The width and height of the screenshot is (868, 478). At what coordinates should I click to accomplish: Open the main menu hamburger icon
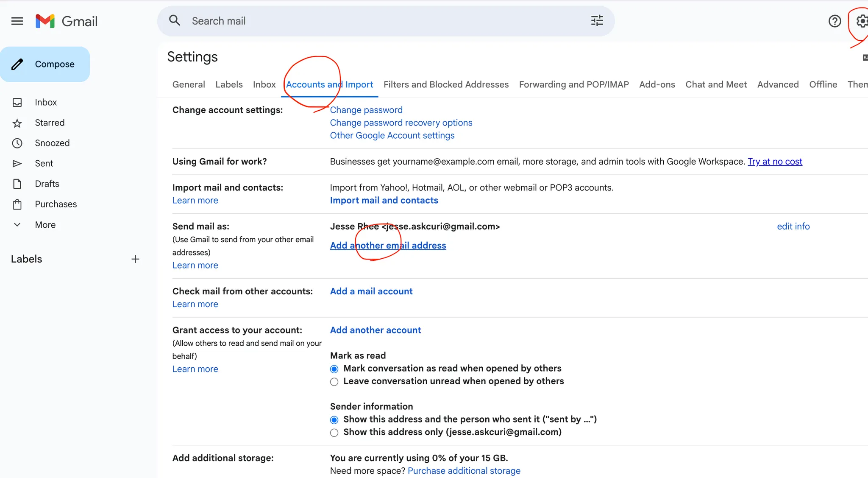17,21
